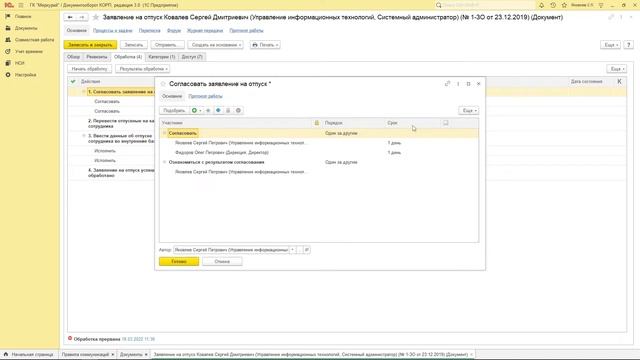Open the functions menu hamburger icon

coord(21,5)
